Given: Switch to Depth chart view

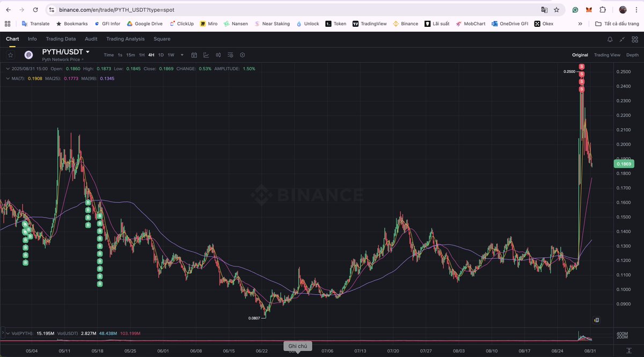Looking at the screenshot, I should [632, 55].
